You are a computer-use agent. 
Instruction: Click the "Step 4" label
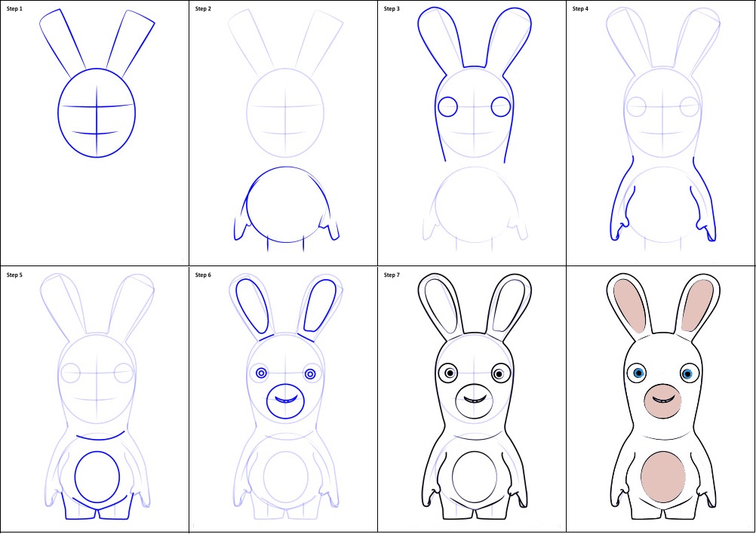[x=580, y=9]
